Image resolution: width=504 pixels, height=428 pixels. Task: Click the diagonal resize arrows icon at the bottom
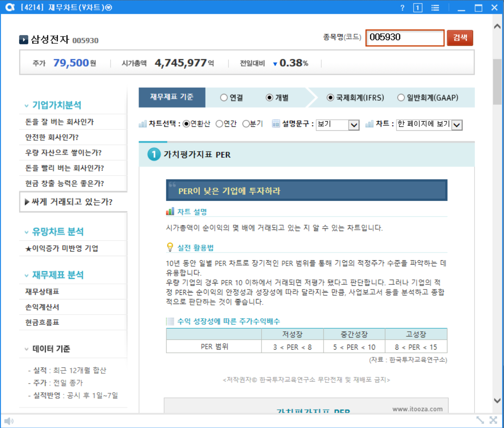tap(480, 420)
